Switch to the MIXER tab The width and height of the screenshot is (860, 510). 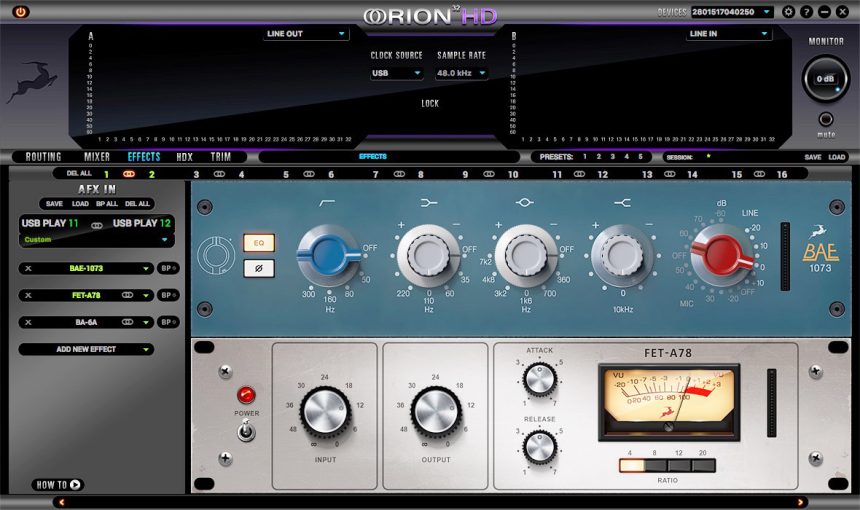(97, 157)
